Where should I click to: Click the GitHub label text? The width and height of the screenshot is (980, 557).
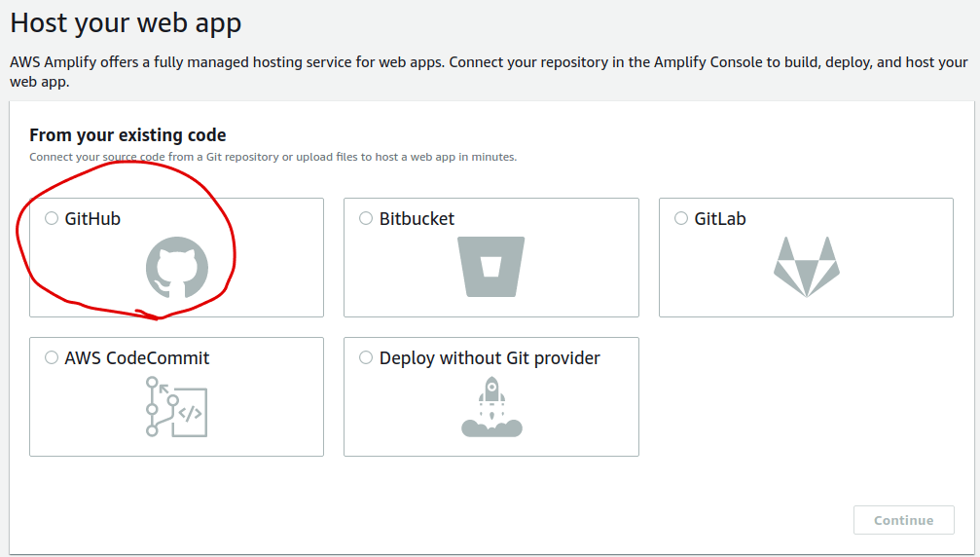[92, 219]
